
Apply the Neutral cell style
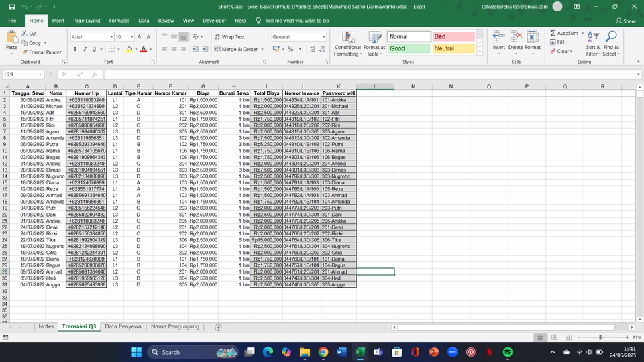[453, 48]
